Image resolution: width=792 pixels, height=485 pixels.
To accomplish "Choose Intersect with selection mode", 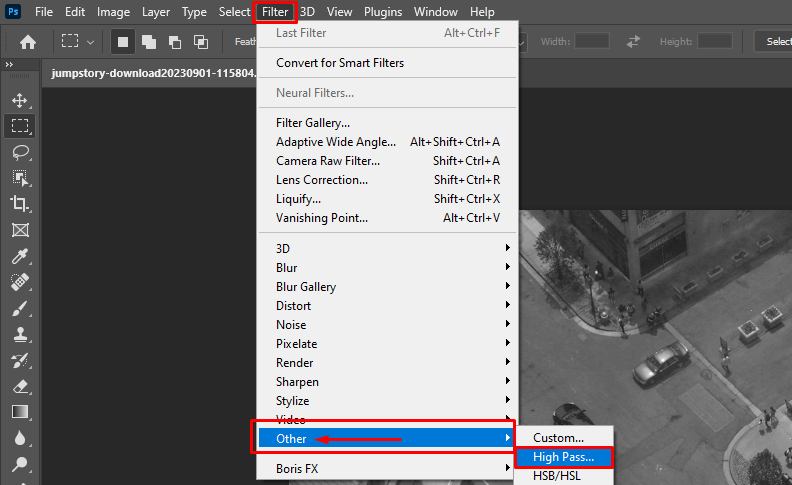I will 201,41.
